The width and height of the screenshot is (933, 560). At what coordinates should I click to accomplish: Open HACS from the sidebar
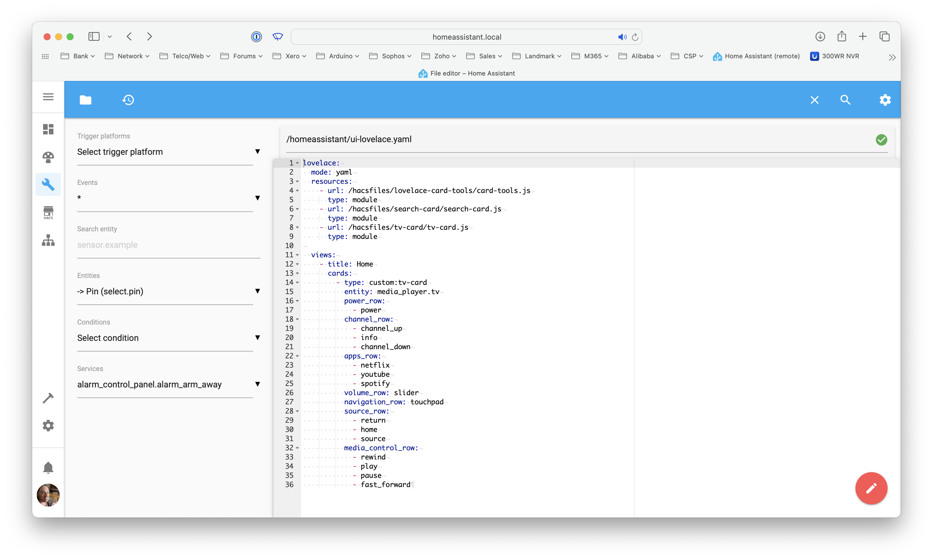[48, 213]
